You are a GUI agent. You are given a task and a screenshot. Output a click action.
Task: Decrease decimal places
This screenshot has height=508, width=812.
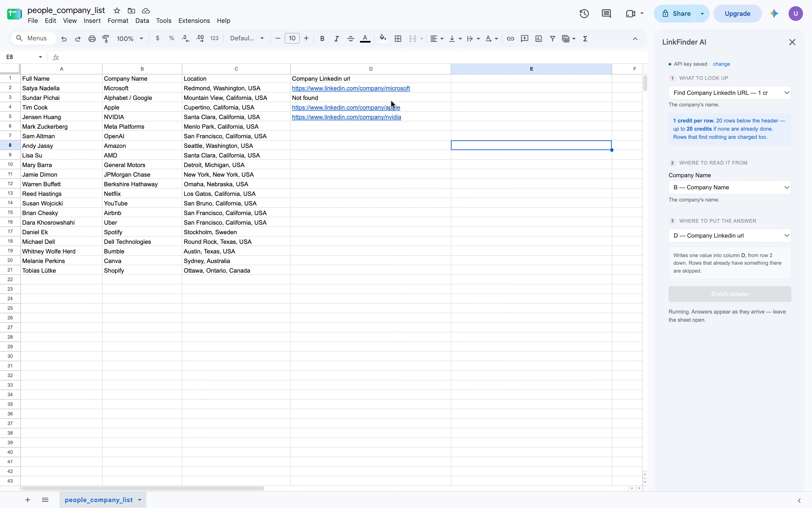pos(186,38)
